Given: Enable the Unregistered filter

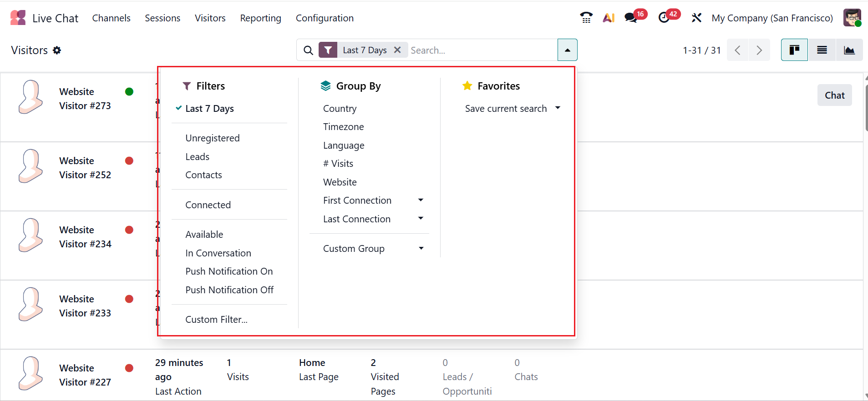Looking at the screenshot, I should [x=212, y=138].
